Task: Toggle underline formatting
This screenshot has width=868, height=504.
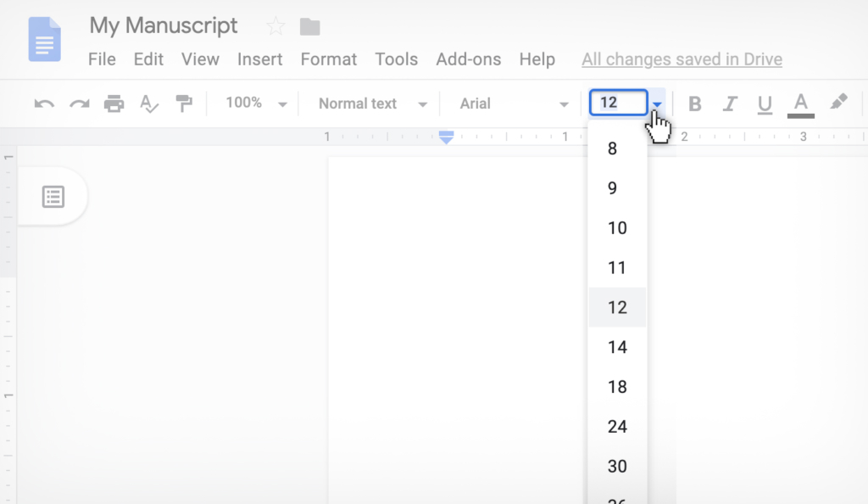Action: coord(765,103)
